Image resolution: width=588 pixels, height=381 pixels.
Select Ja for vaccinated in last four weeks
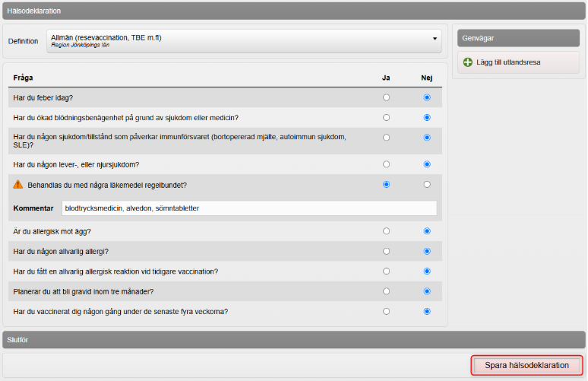(387, 311)
